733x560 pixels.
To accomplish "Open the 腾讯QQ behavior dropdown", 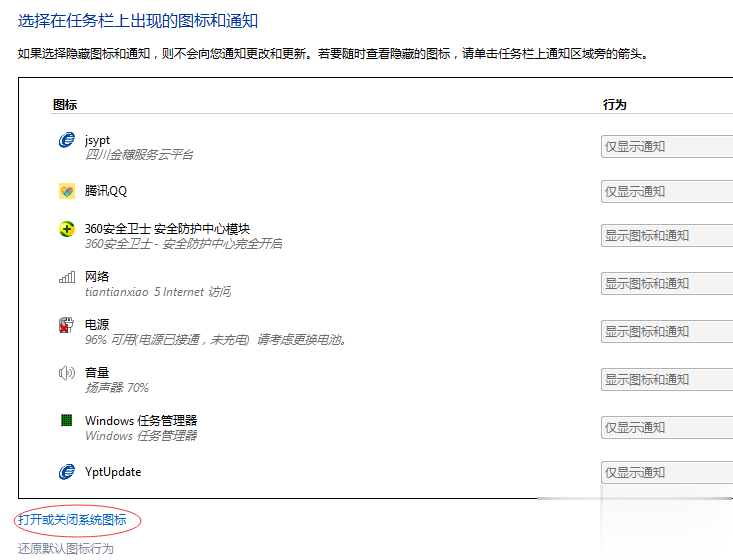I will 666,191.
